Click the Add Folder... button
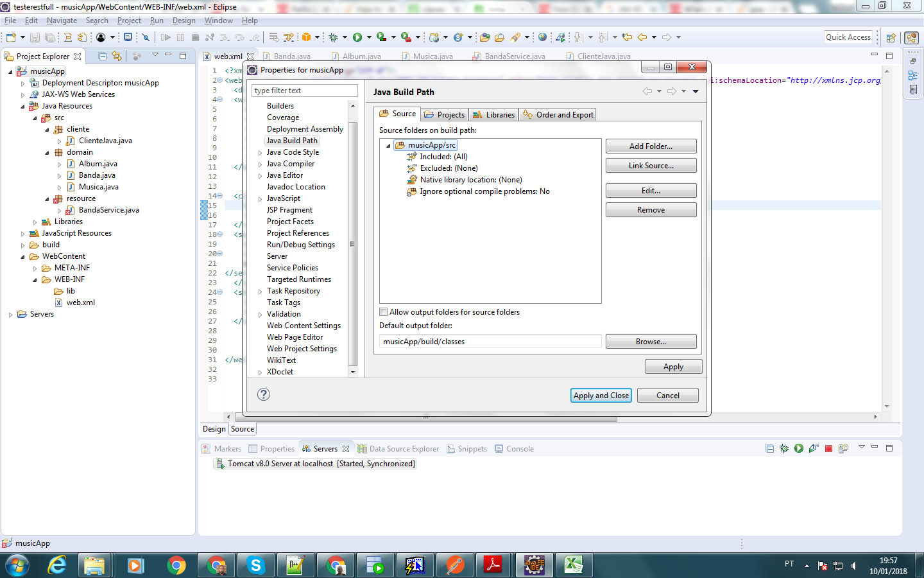This screenshot has height=578, width=924. [x=651, y=146]
